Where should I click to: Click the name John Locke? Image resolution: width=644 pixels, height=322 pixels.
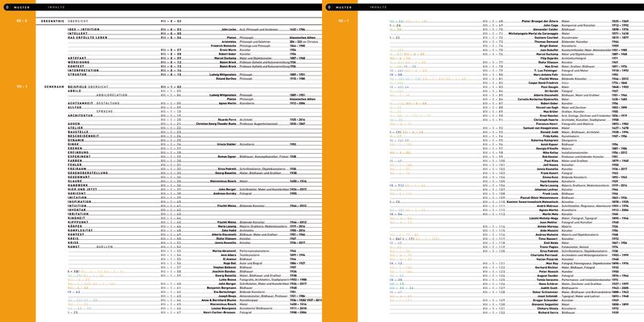click(229, 30)
